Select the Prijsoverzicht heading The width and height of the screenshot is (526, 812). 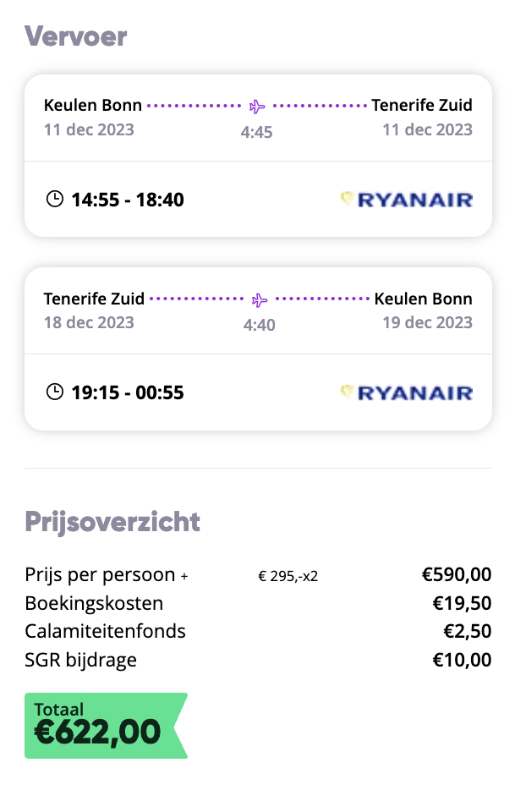click(112, 522)
